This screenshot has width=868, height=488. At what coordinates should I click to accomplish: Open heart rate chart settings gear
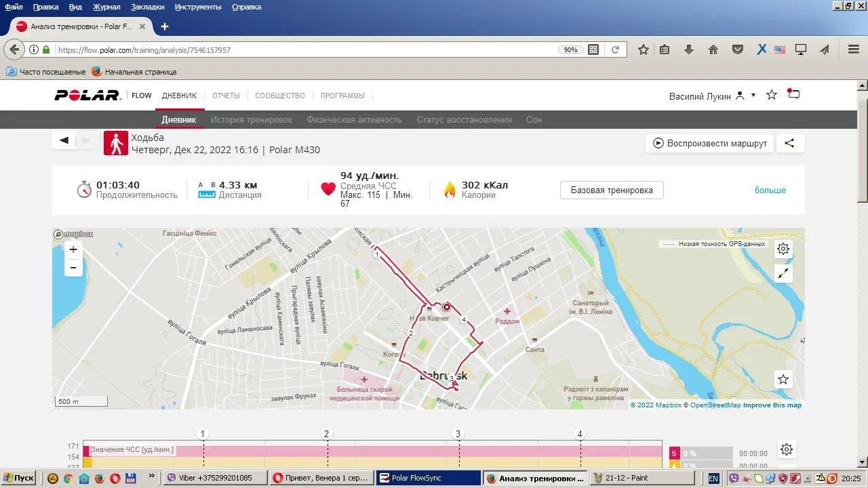coord(786,449)
